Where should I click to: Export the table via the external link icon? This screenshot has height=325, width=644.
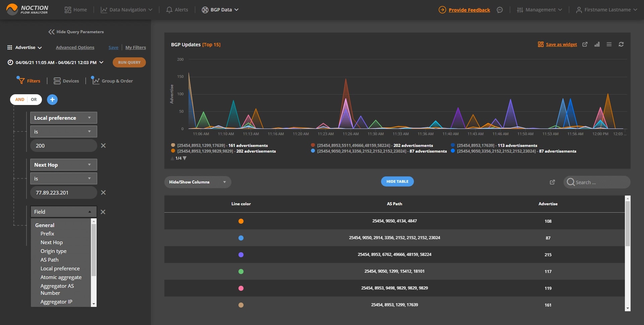click(552, 182)
